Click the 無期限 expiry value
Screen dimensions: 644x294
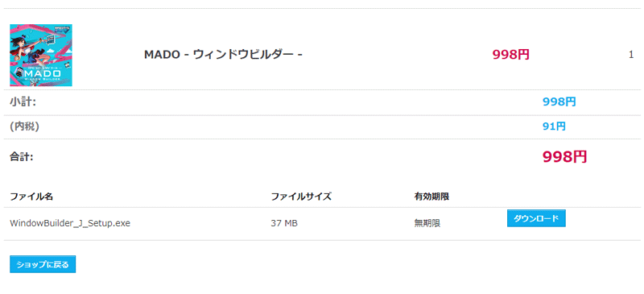427,223
